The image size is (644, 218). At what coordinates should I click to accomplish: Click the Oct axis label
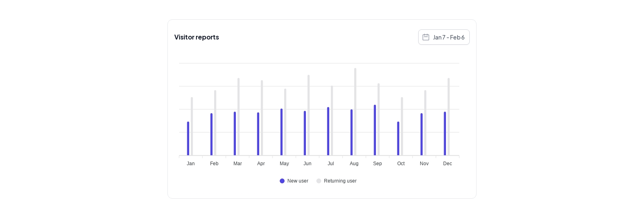pos(401,164)
